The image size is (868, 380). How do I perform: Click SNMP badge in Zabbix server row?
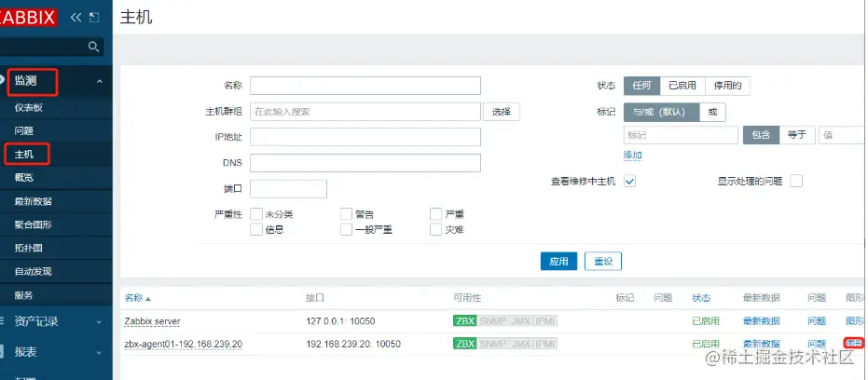click(492, 320)
